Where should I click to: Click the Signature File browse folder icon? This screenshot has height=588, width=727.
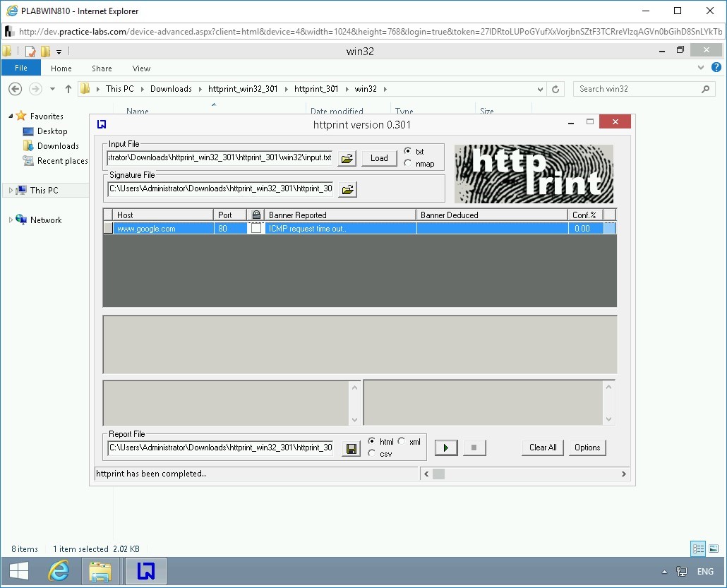tap(347, 189)
